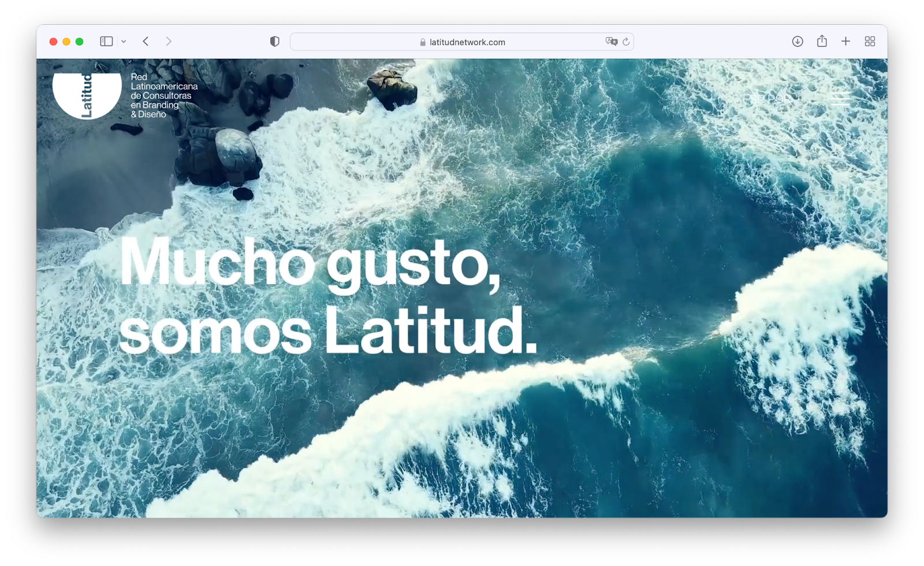Screen dimensions: 924x566
Task: Expand the sidebar dropdown chevron
Action: pos(124,42)
